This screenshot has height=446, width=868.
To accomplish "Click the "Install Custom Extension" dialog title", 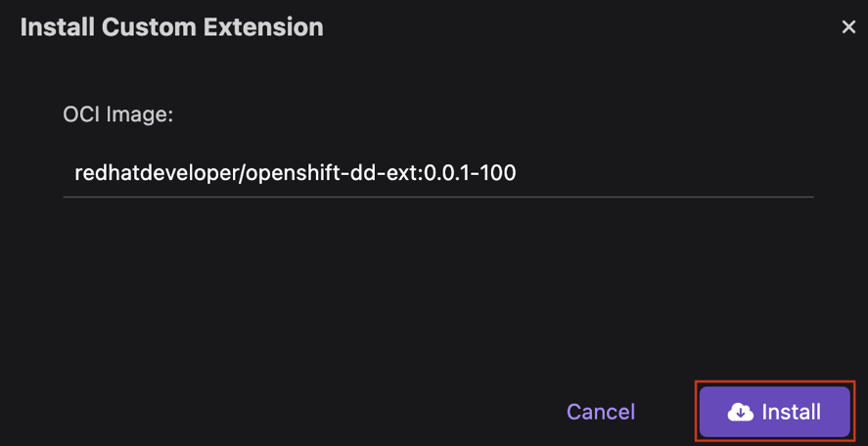I will pos(171,27).
